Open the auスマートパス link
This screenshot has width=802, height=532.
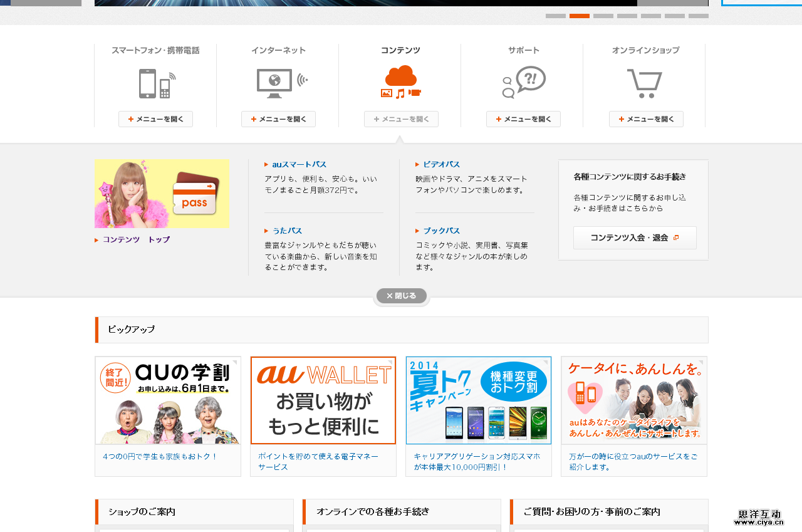(x=299, y=164)
